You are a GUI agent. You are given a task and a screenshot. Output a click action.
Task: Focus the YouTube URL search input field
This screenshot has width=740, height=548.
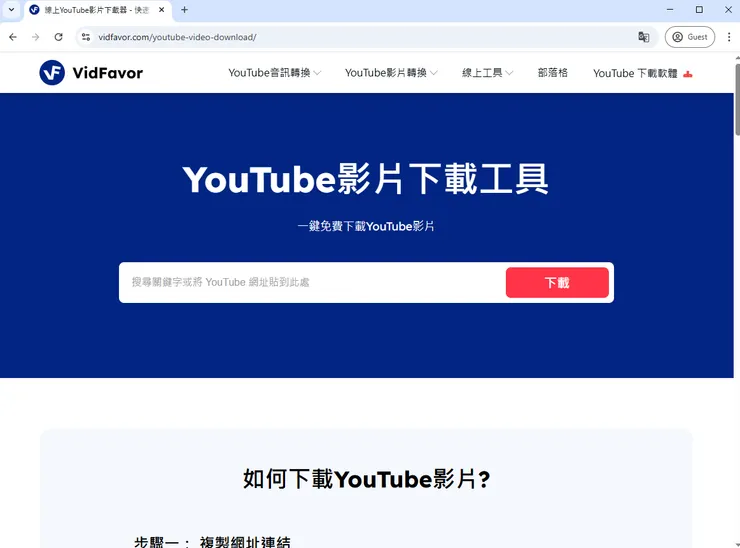tap(312, 282)
